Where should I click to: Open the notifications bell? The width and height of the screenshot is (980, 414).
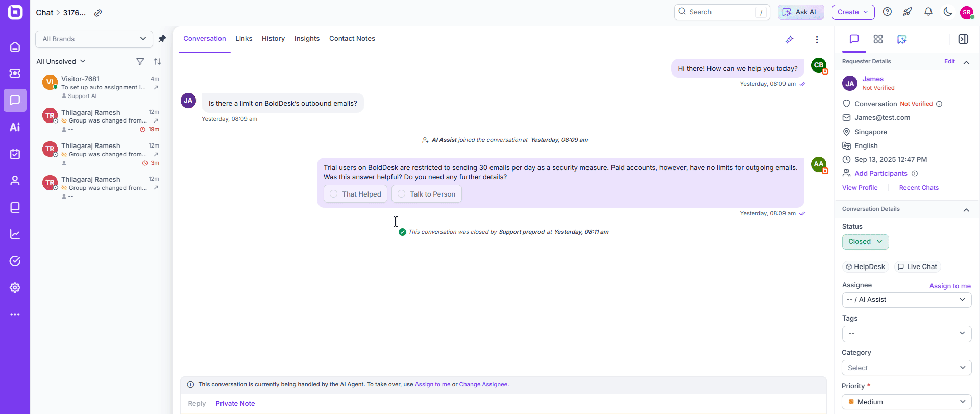point(928,12)
